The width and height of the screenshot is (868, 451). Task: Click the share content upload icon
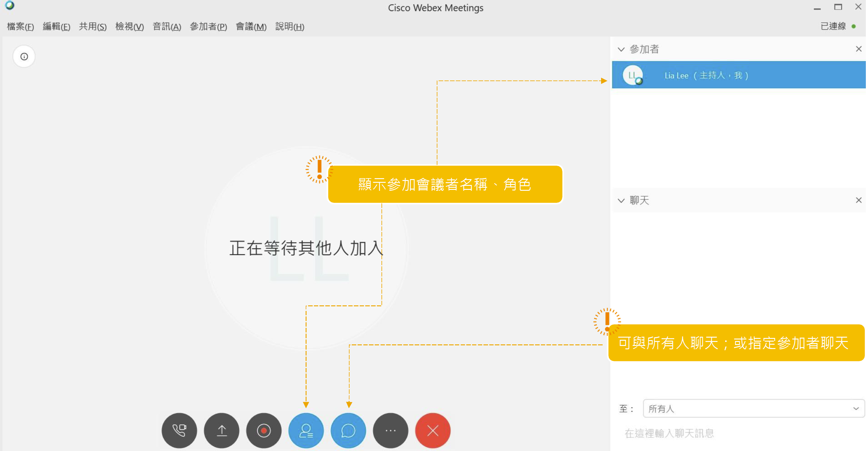coord(221,430)
